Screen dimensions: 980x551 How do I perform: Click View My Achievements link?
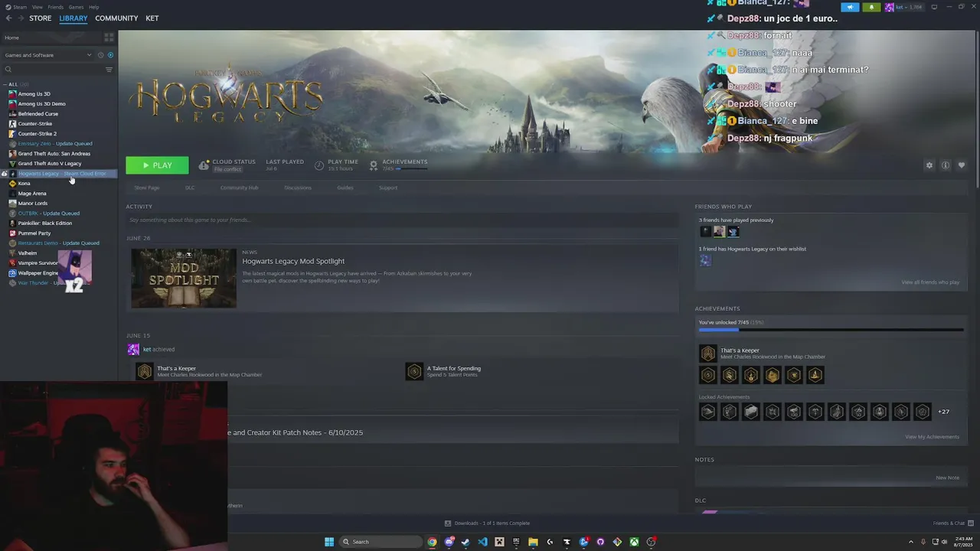click(x=932, y=437)
